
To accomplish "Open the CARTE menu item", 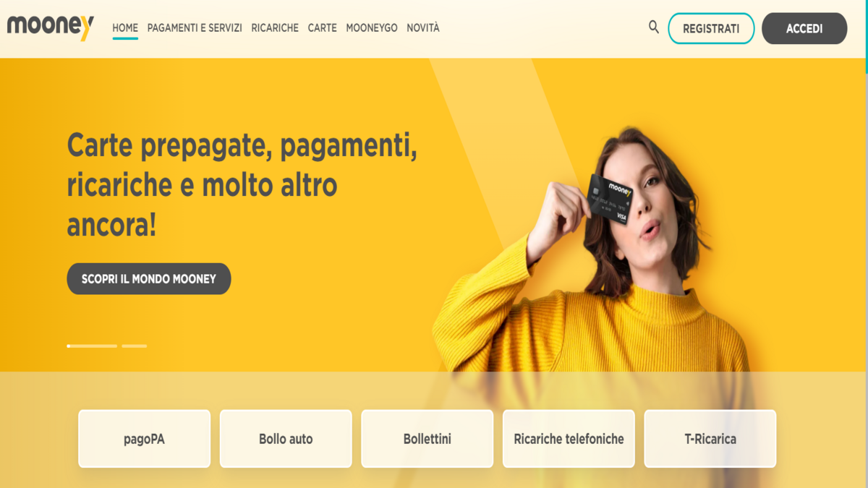I will tap(323, 28).
